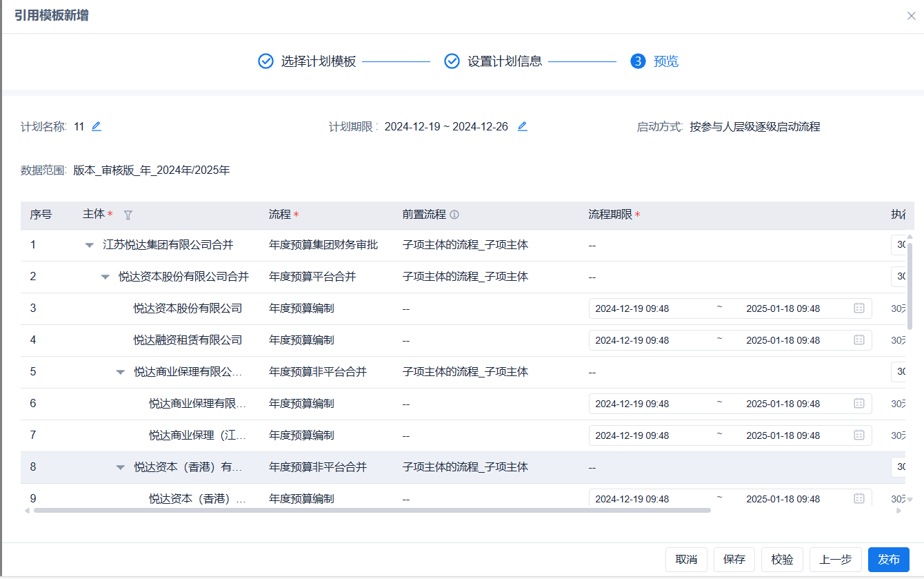Open calendar icon for row 6 date range
This screenshot has width=924, height=579.
coord(859,404)
